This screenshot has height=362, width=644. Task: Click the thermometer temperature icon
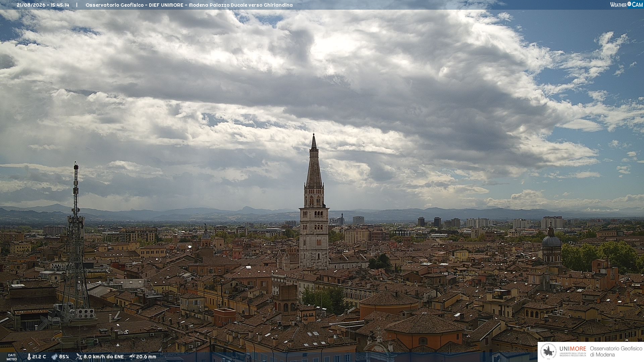pyautogui.click(x=29, y=357)
